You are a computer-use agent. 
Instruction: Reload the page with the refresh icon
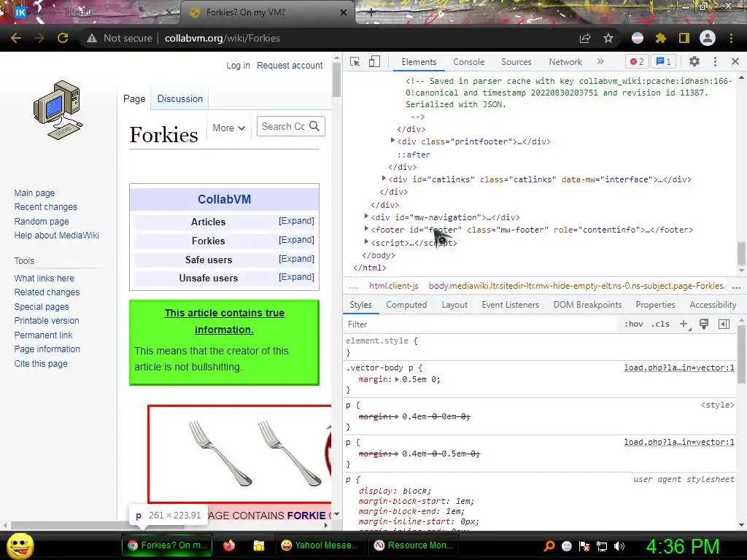(63, 38)
